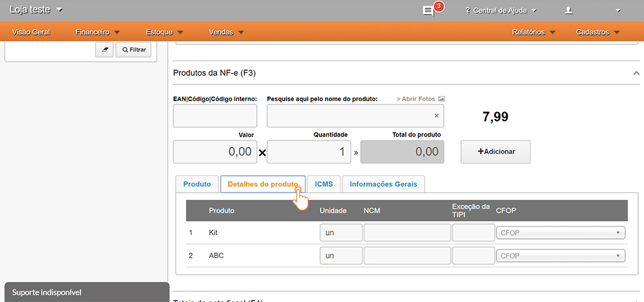Focus the NCM field for Kit
Viewport: 644px width, 302px height.
tap(407, 233)
